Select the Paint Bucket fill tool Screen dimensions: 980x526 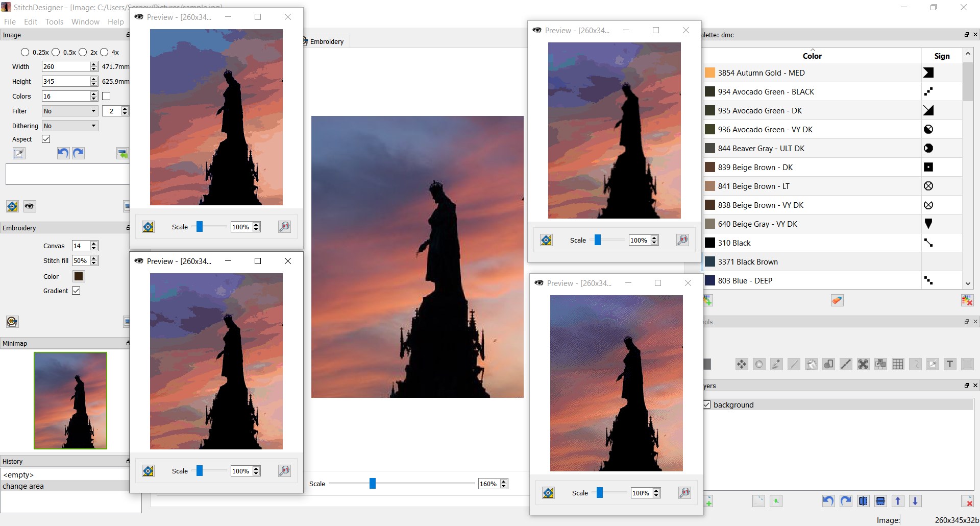(x=812, y=365)
